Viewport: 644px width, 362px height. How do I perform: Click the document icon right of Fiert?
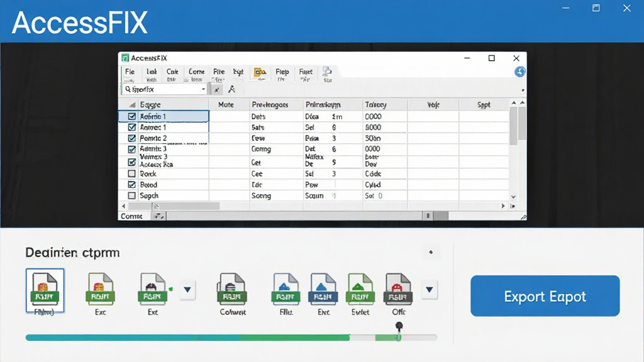[x=327, y=73]
